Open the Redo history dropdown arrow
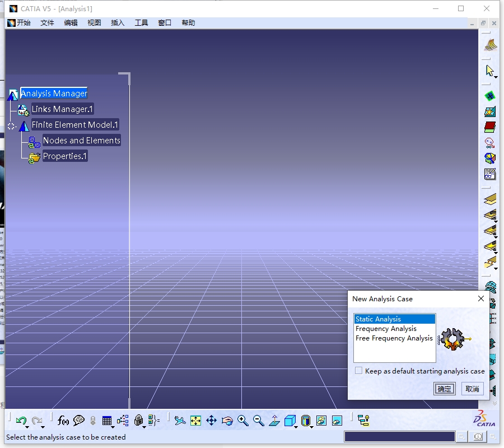This screenshot has height=448, width=504. 43,427
